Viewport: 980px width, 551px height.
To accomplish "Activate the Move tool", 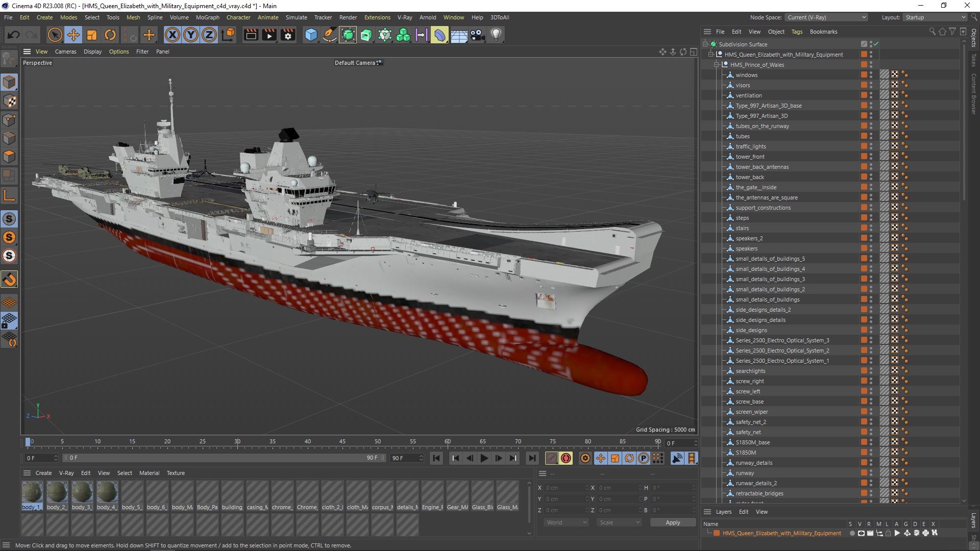I will pyautogui.click(x=73, y=35).
